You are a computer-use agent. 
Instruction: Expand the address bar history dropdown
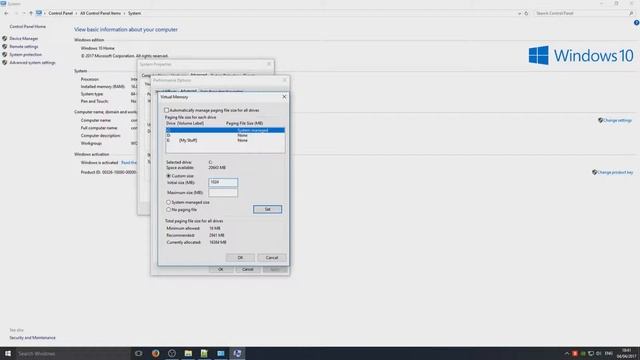point(519,13)
